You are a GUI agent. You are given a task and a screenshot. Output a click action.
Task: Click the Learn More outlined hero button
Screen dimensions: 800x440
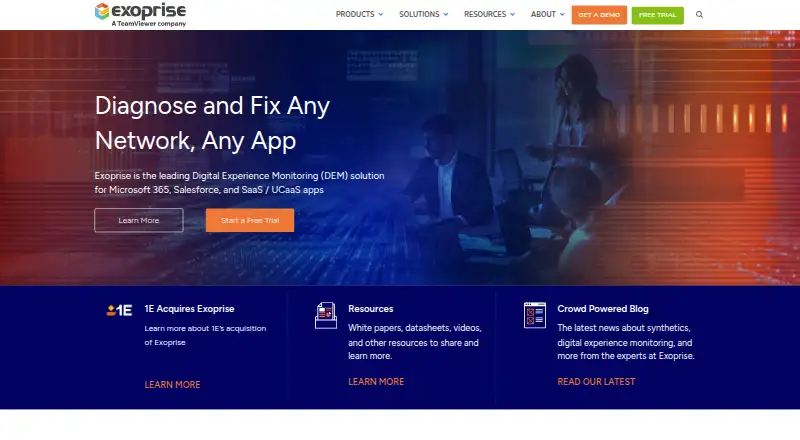coord(139,221)
